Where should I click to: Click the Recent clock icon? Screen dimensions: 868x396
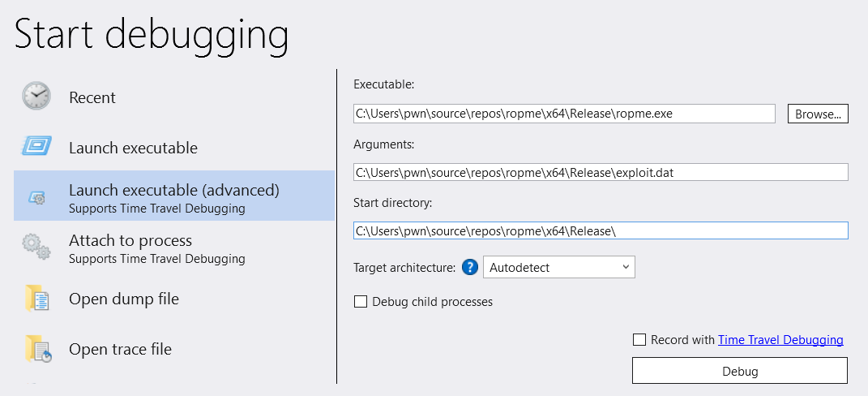point(36,96)
